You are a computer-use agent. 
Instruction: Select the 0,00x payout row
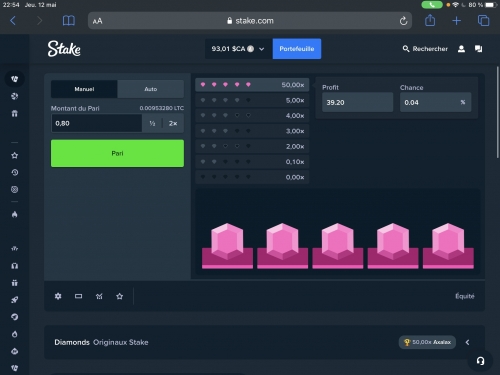tap(252, 177)
